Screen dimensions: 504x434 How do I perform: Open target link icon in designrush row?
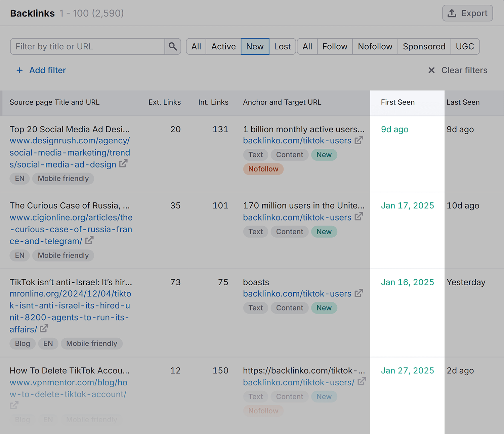point(359,140)
